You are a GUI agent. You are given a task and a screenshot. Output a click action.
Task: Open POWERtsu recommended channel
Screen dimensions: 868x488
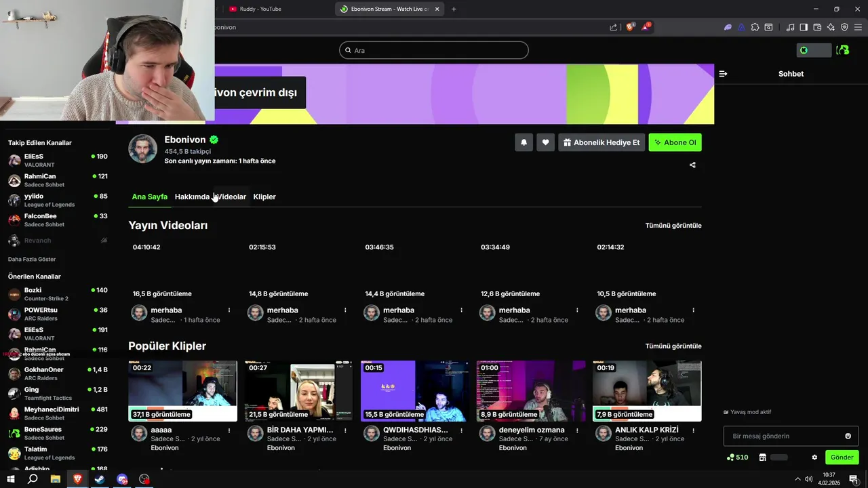pos(58,314)
